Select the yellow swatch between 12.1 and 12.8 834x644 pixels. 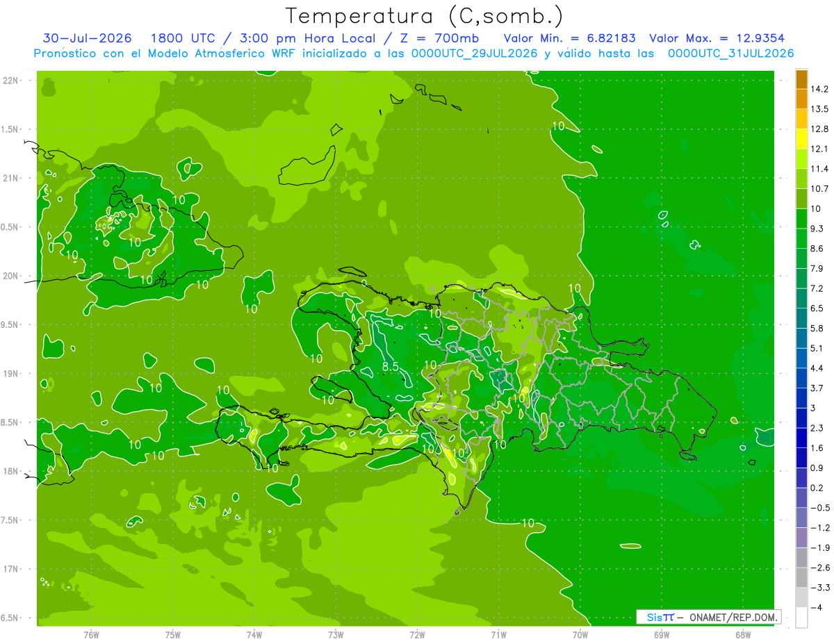coord(801,139)
